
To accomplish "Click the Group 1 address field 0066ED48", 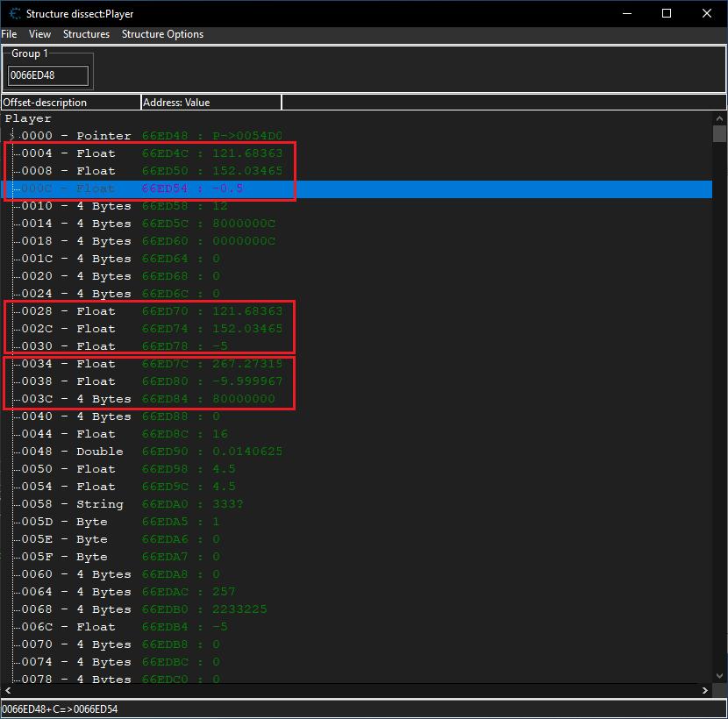I will click(x=48, y=75).
